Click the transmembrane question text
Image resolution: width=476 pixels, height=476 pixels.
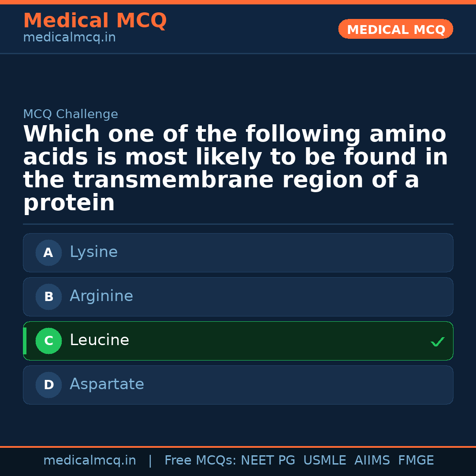point(235,168)
